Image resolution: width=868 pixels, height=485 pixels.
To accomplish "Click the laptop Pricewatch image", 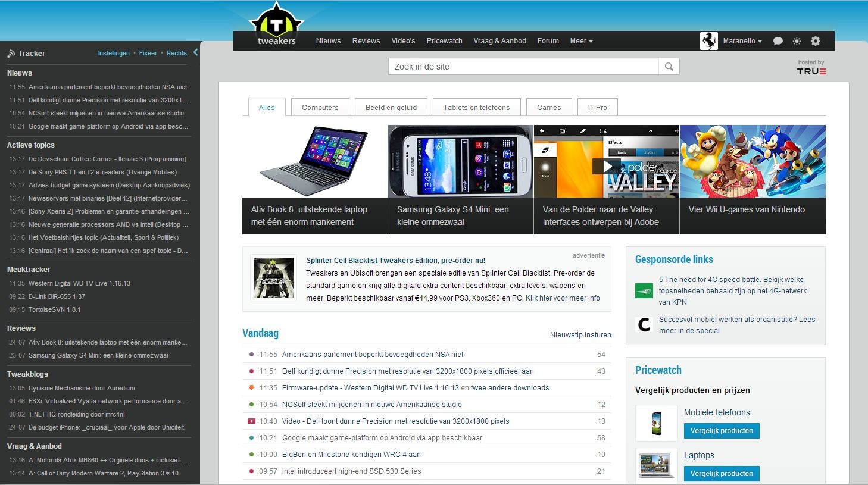I will tap(657, 466).
